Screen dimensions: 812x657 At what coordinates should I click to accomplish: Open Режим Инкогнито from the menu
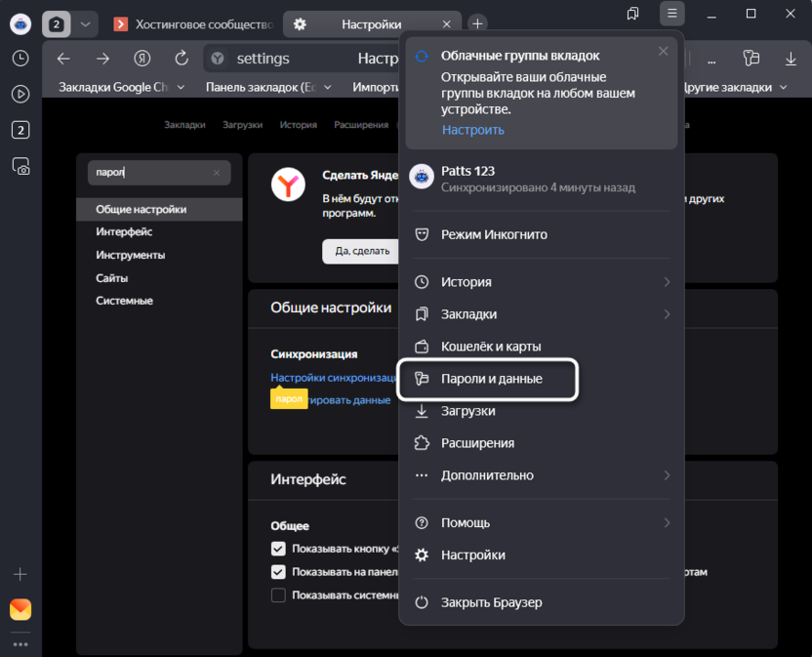point(493,234)
